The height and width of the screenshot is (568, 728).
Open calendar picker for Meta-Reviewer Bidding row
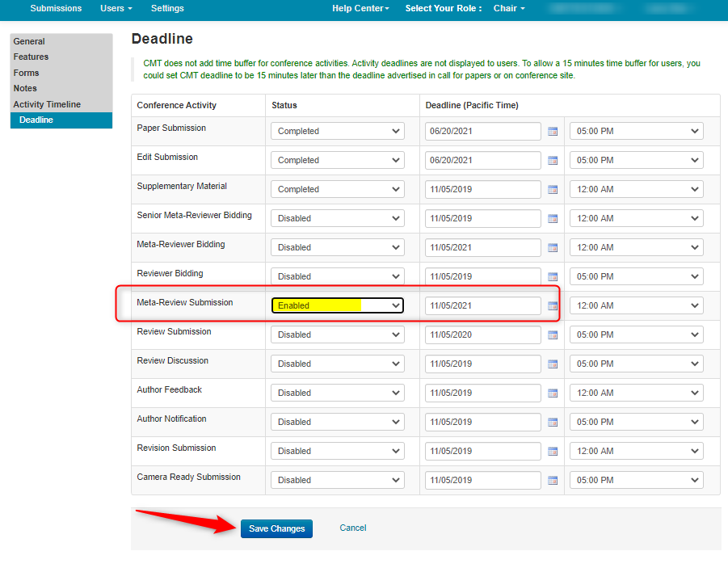click(x=553, y=248)
